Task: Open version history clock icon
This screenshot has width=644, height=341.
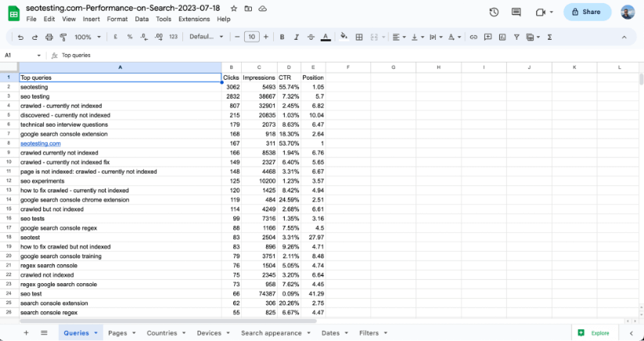Action: [x=494, y=12]
